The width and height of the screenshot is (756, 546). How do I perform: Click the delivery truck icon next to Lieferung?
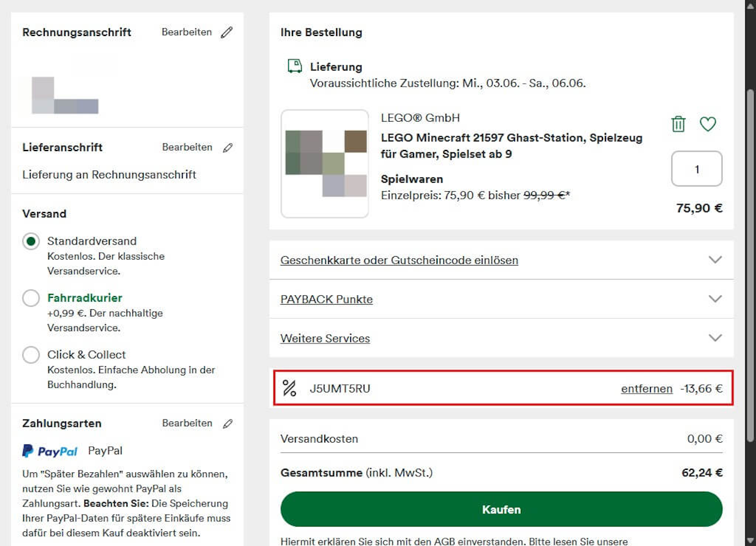point(294,66)
